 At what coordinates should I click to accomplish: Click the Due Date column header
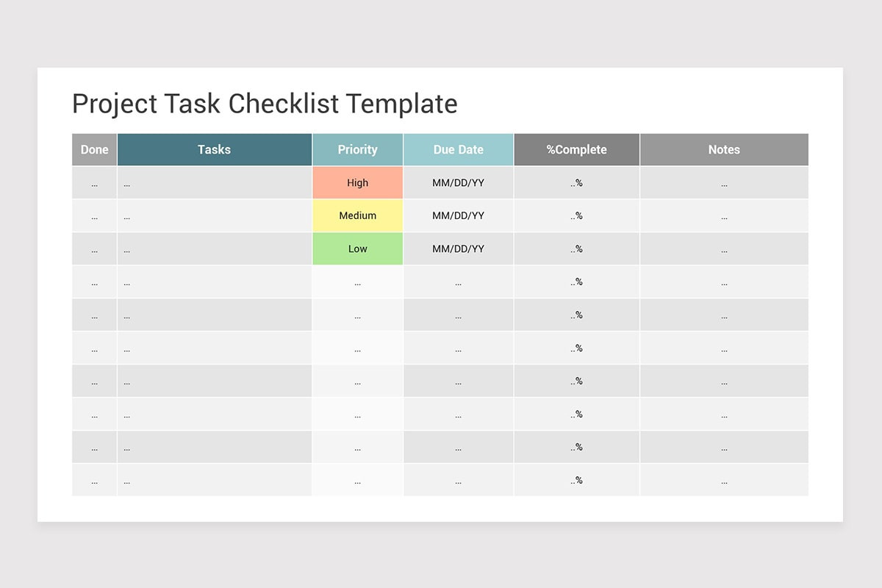click(458, 150)
